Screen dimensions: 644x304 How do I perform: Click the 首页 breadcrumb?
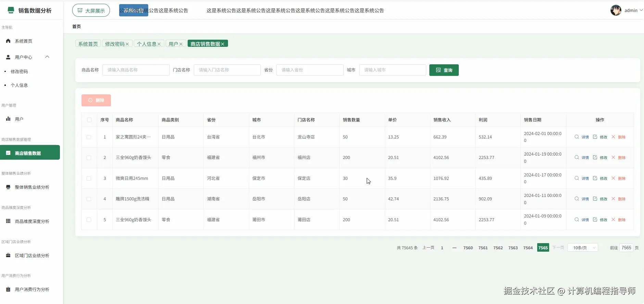coord(76,26)
